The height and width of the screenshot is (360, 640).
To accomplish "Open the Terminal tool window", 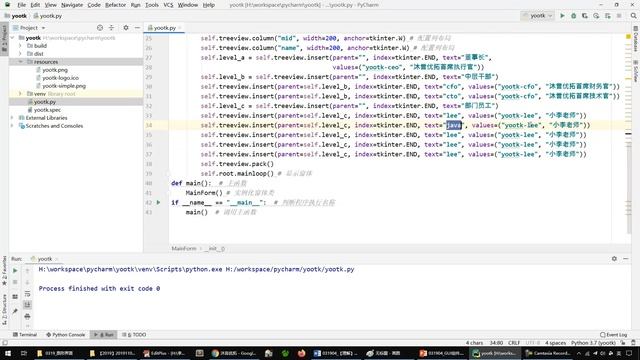I will click(x=25, y=335).
